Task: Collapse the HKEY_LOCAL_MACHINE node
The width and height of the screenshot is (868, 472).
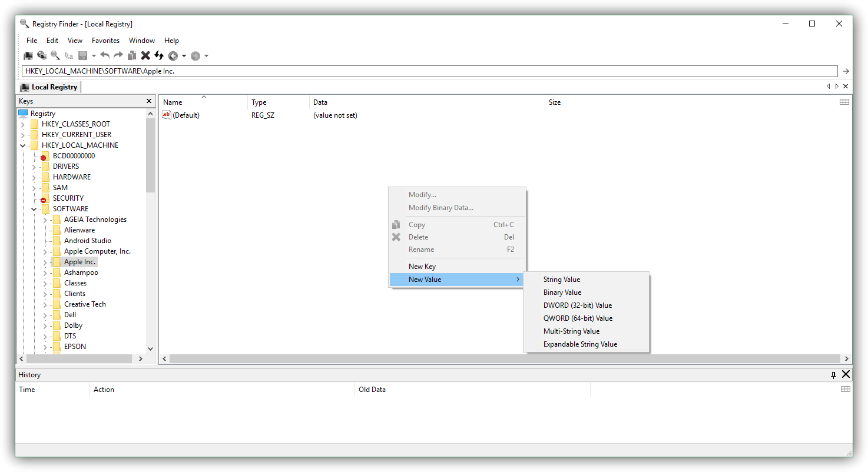Action: tap(22, 145)
